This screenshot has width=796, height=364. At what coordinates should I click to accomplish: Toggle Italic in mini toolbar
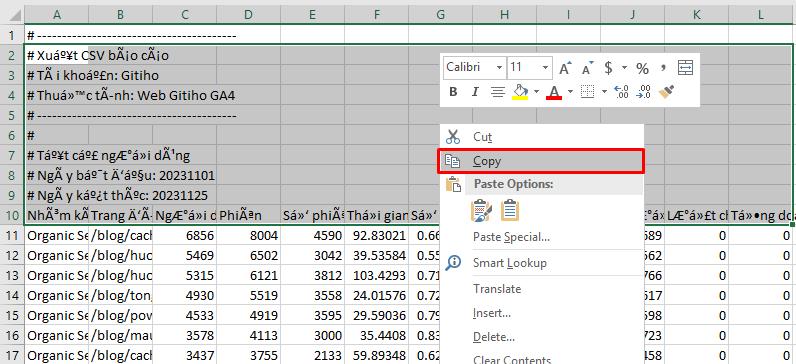tap(475, 92)
